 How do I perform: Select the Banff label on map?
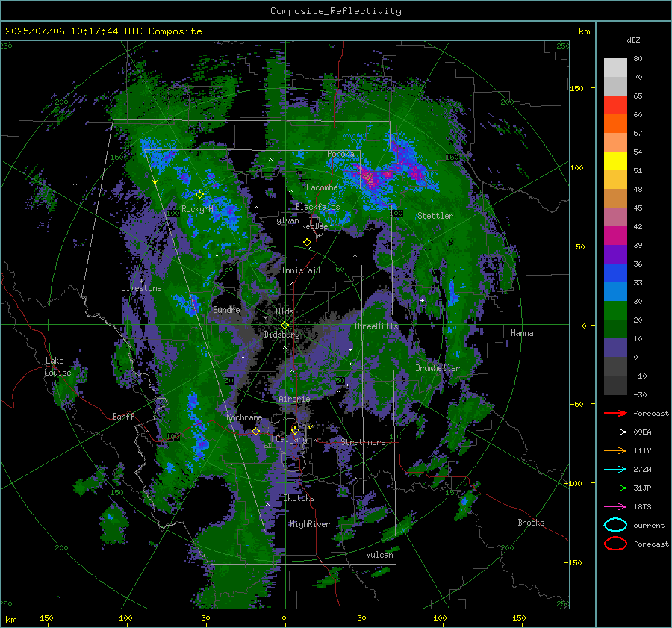123,416
